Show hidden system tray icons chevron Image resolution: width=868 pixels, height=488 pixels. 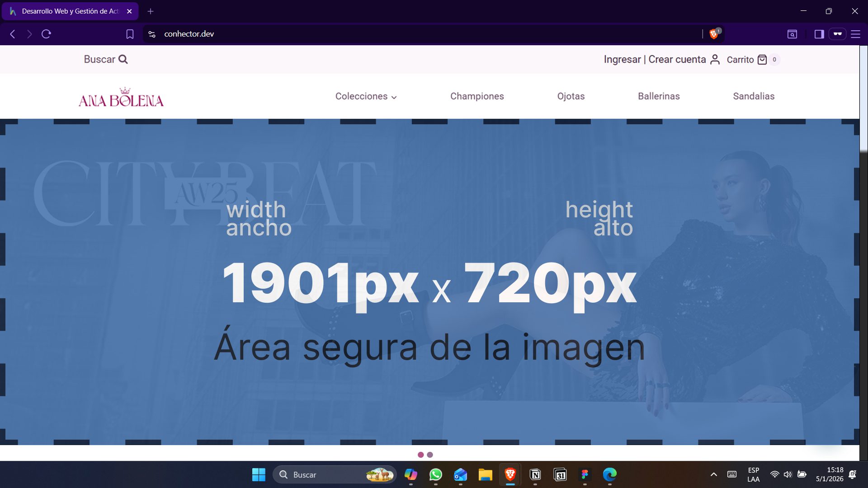point(713,474)
